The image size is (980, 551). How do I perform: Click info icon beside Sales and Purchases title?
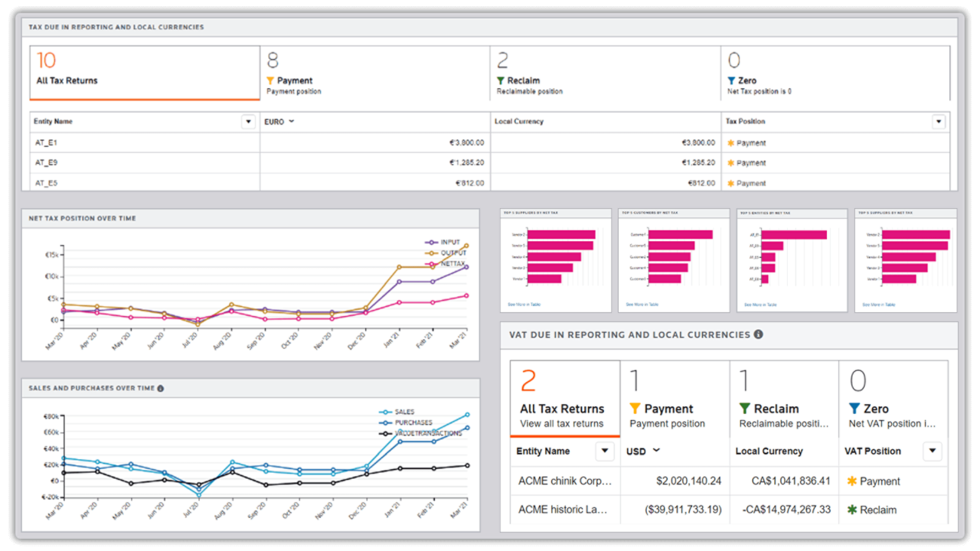pyautogui.click(x=161, y=389)
